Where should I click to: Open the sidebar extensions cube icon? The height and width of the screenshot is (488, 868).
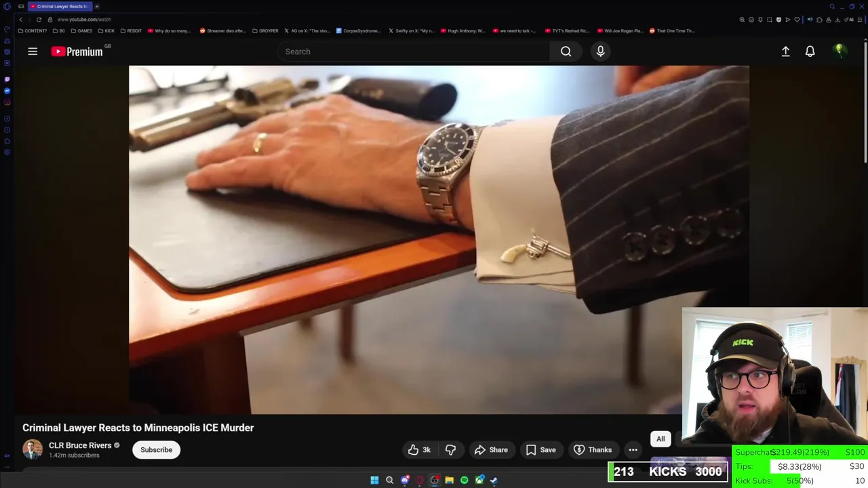[7, 141]
